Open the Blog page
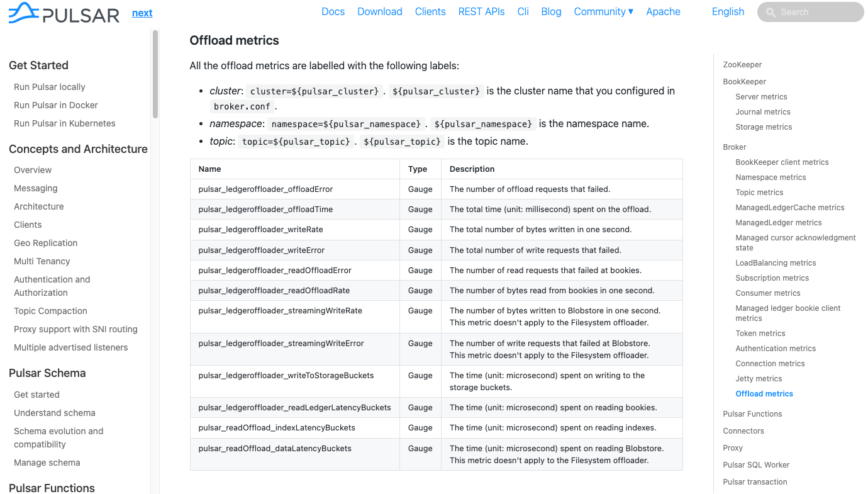868x494 pixels. [551, 11]
